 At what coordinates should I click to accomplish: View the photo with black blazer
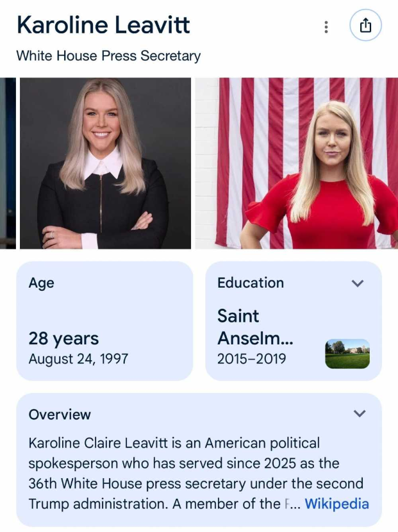coord(106,163)
